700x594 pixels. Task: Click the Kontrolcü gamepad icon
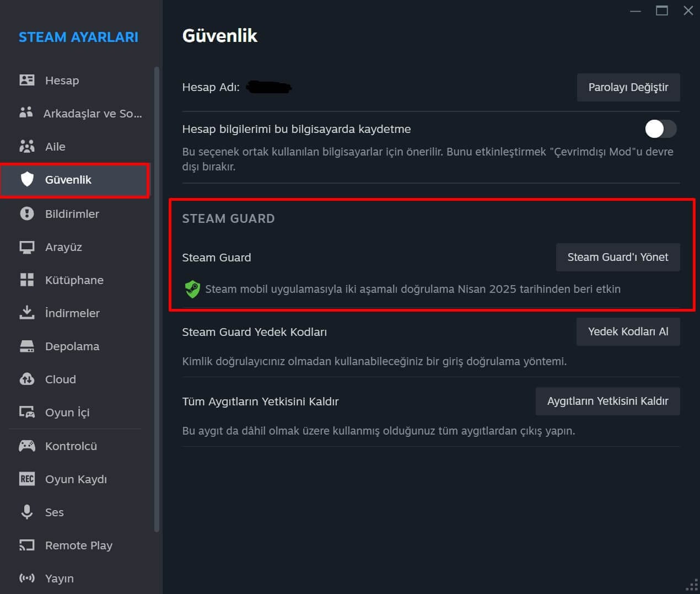point(26,446)
